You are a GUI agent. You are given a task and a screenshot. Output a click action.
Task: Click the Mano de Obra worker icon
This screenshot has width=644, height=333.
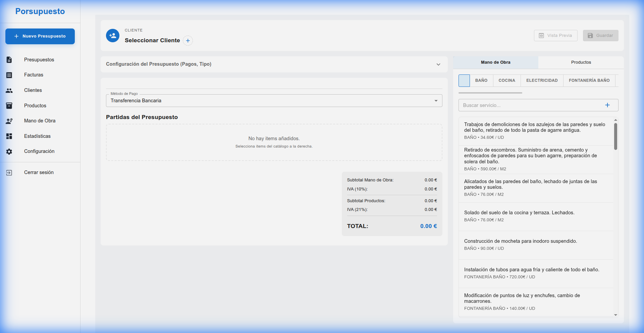point(9,121)
